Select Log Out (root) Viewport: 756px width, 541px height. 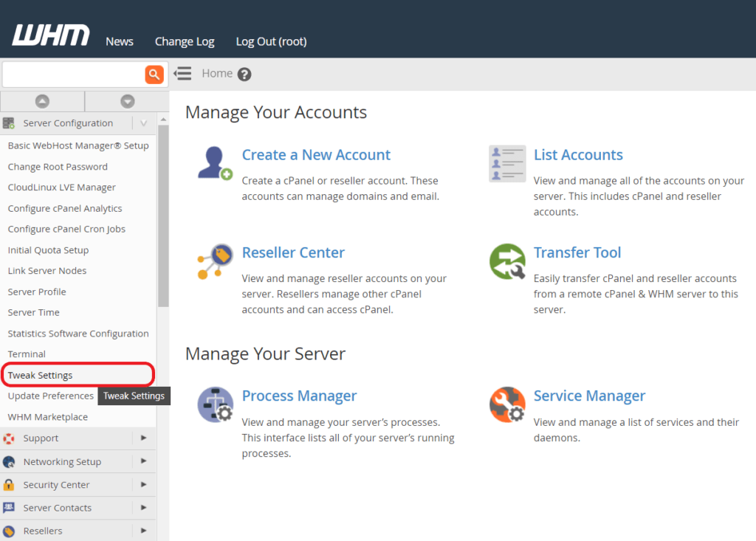(x=271, y=42)
